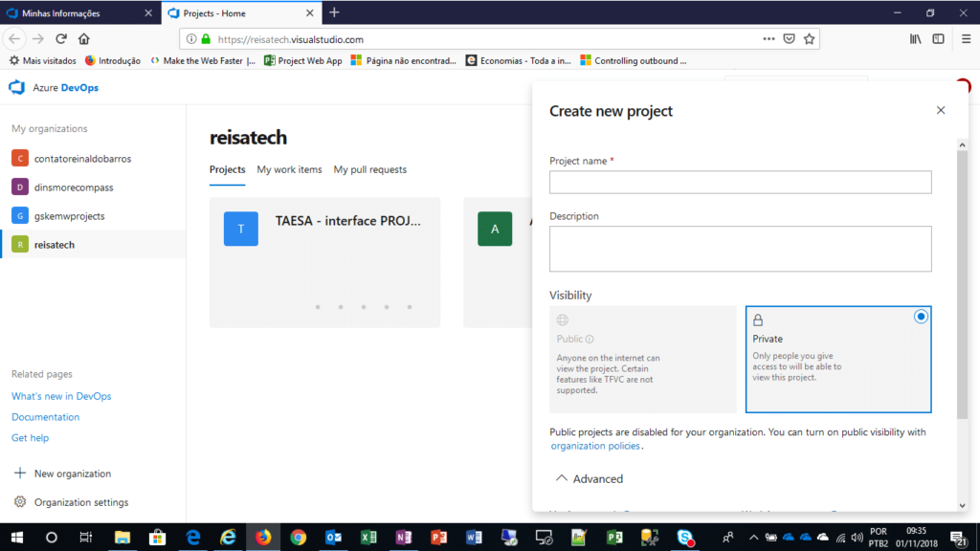
Task: Toggle the browser sidebar icon
Action: click(938, 38)
